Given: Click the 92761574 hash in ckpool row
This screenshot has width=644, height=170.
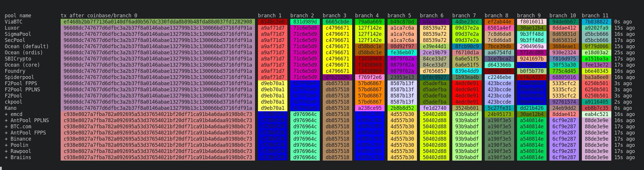Looking at the screenshot, I should tap(564, 102).
